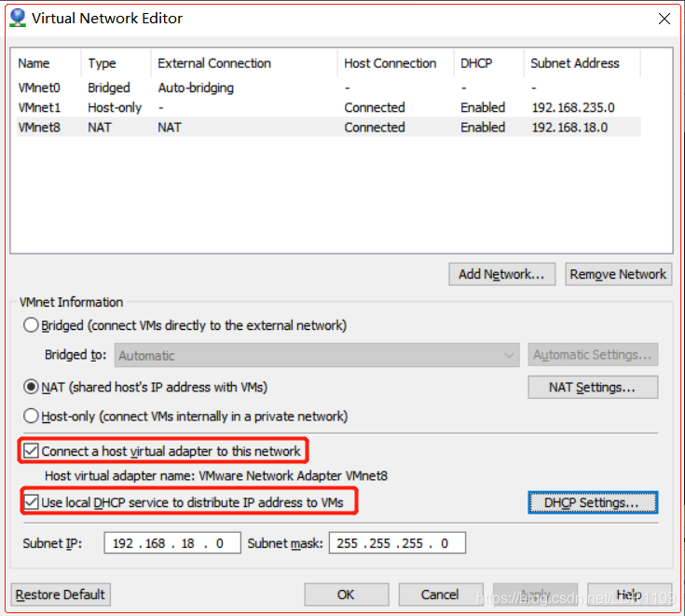Click the Enabled DHCP cell for VMnet8
The width and height of the screenshot is (685, 616).
point(483,127)
